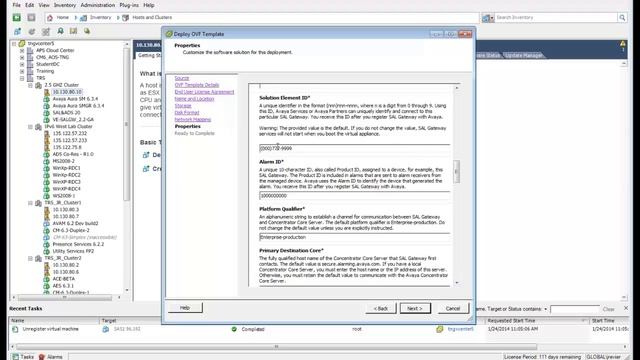Open the Edit menu
640x360 pixels.
(29, 5)
